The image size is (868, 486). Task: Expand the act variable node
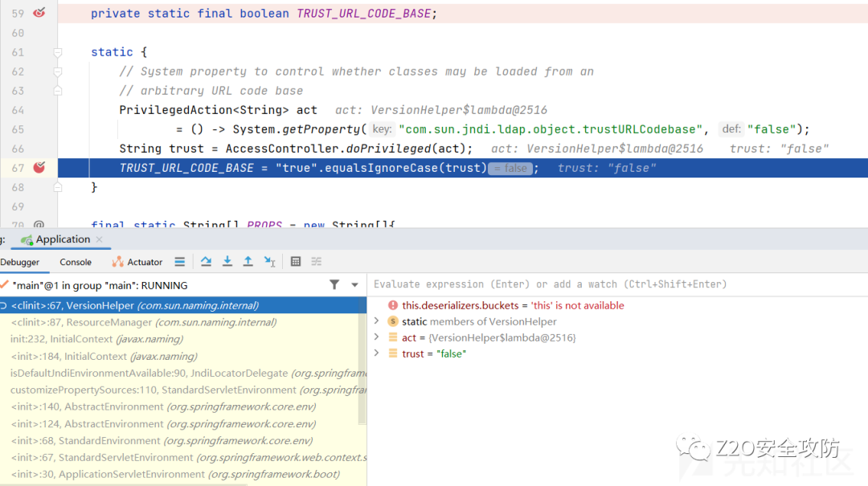coord(376,337)
